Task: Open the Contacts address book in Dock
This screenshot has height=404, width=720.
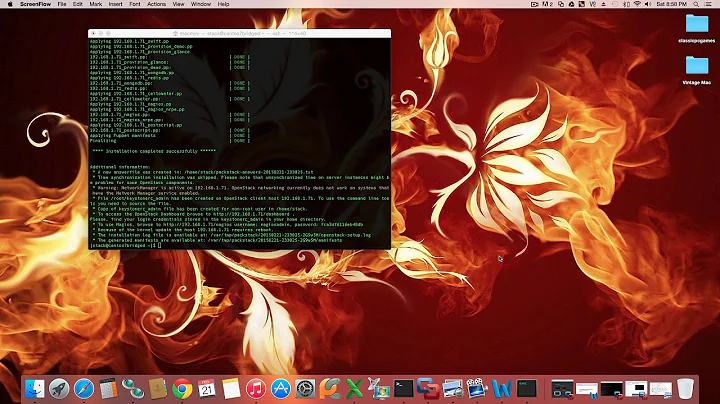Action: coord(158,389)
